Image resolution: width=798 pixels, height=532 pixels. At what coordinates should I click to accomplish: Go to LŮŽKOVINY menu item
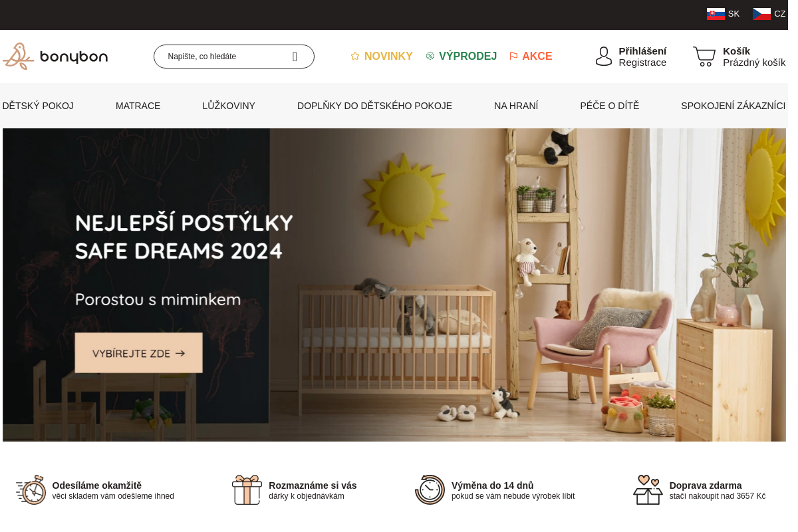point(229,106)
